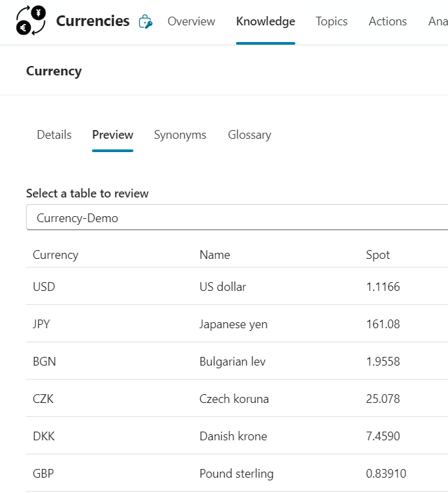Click the Pound sterling spot value 0.83910

pyautogui.click(x=386, y=474)
